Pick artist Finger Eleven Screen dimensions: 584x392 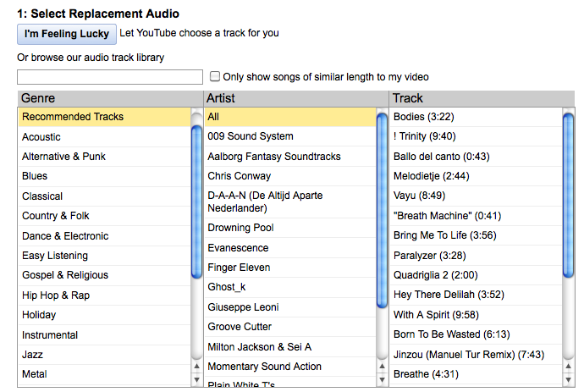tap(240, 268)
